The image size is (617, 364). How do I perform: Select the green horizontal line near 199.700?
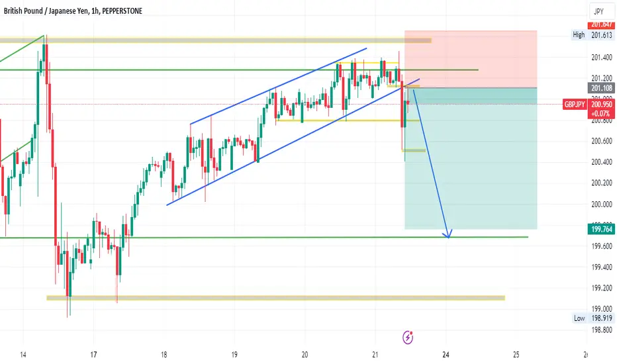pos(264,238)
